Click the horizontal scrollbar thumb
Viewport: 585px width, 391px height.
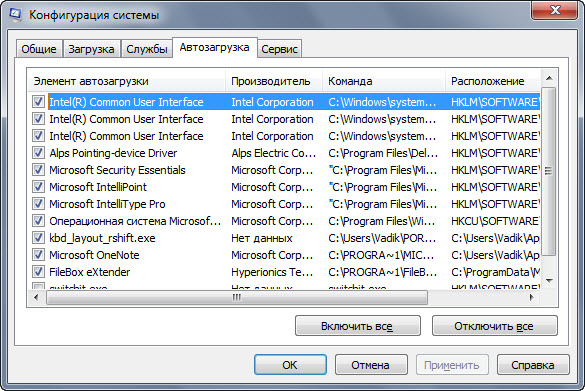(237, 297)
